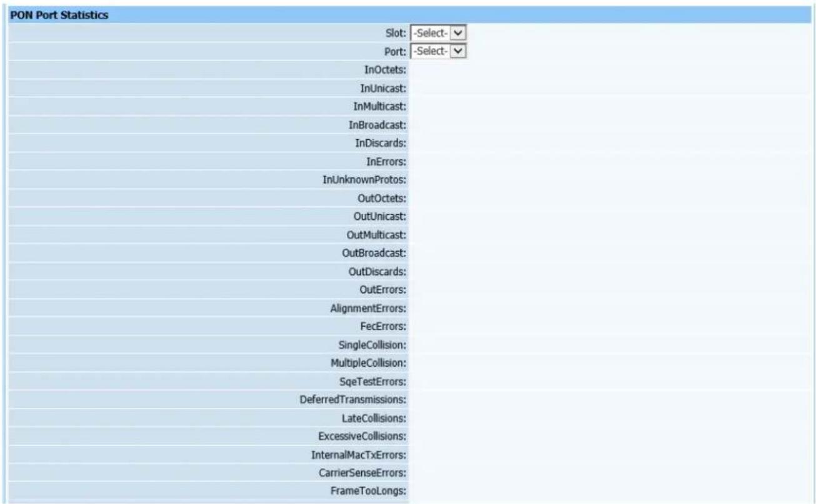Select the OutUnicast label
Viewport: 816px width, 504px height.
pos(381,217)
